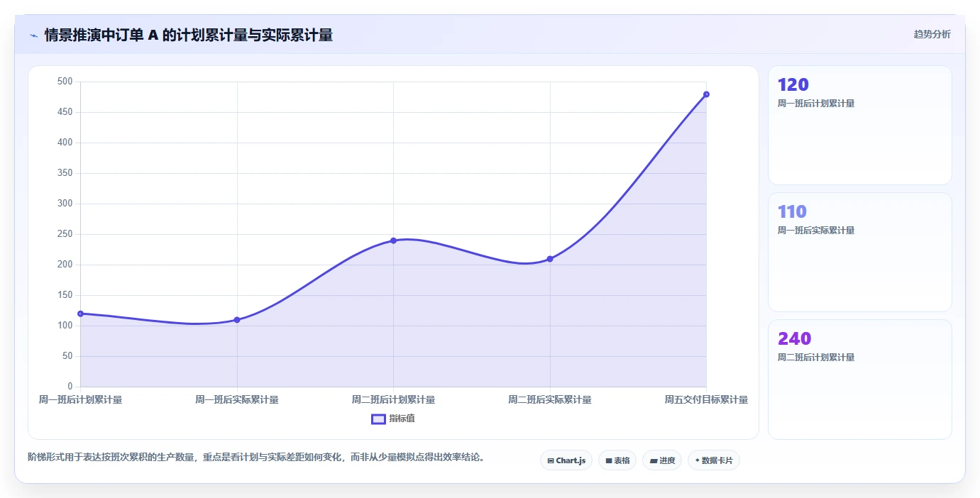
Task: Select the Chart.js tag pill
Action: [x=566, y=460]
